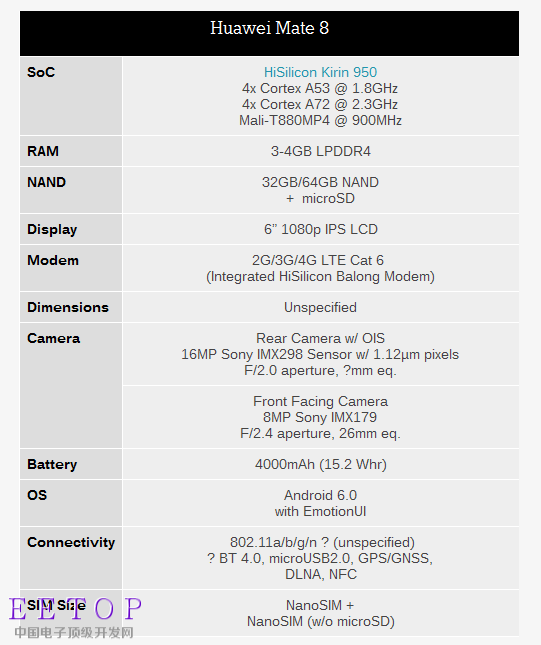Click the Android 6.0 OS value
This screenshot has height=645, width=541.
point(320,495)
